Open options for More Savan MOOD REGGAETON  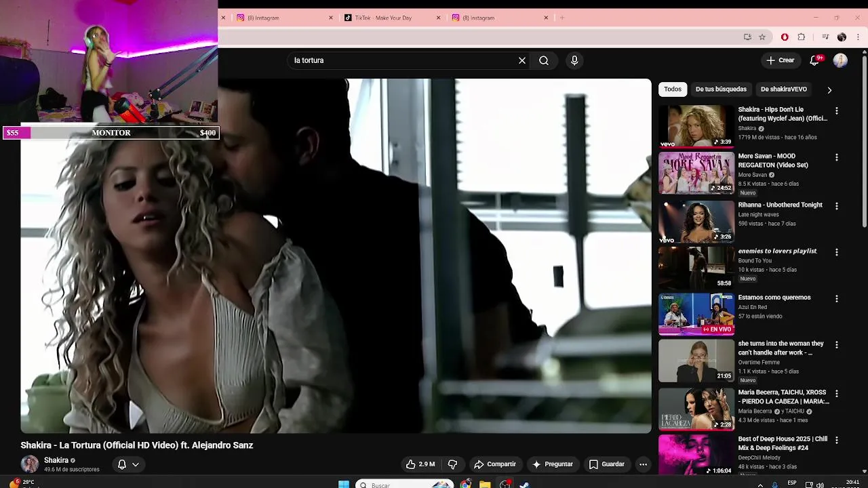pos(836,157)
